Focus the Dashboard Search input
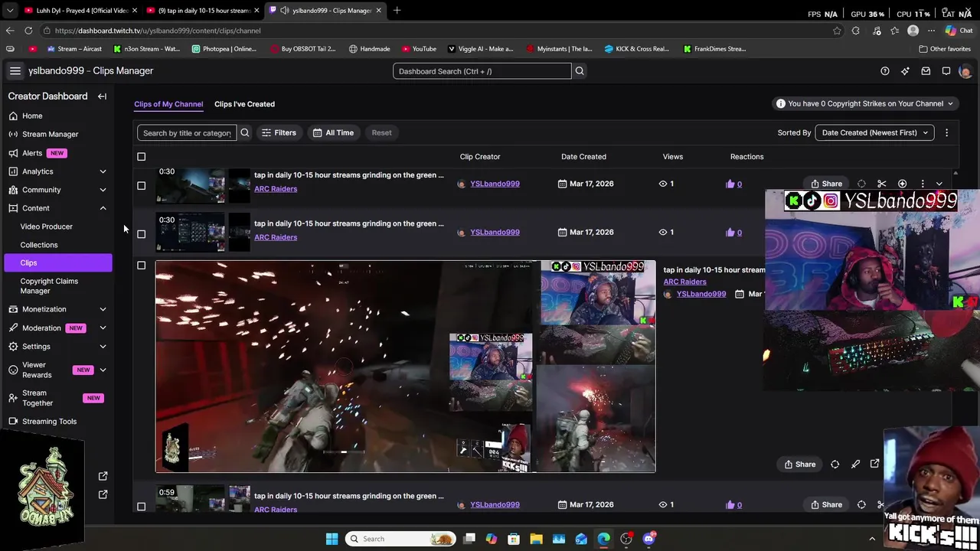980x551 pixels. click(x=482, y=71)
